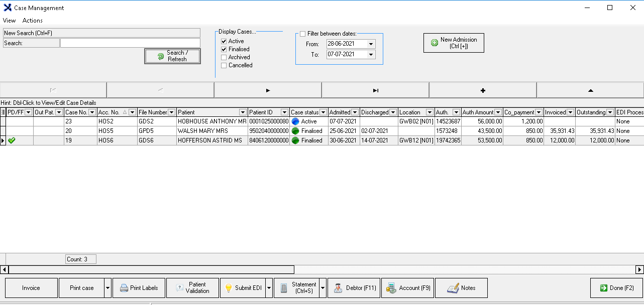Expand the Print case dropdown arrow
Screen dimensions: 644x305
(x=108, y=288)
